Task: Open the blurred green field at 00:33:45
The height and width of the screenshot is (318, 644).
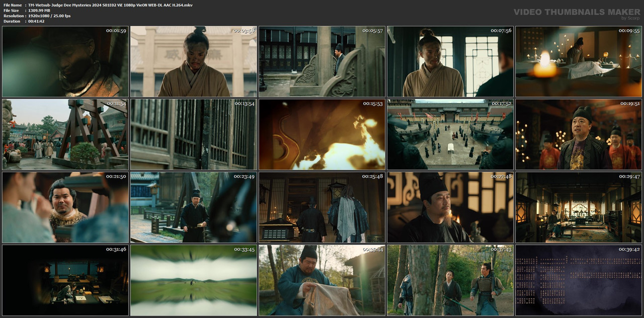Action: [194, 280]
